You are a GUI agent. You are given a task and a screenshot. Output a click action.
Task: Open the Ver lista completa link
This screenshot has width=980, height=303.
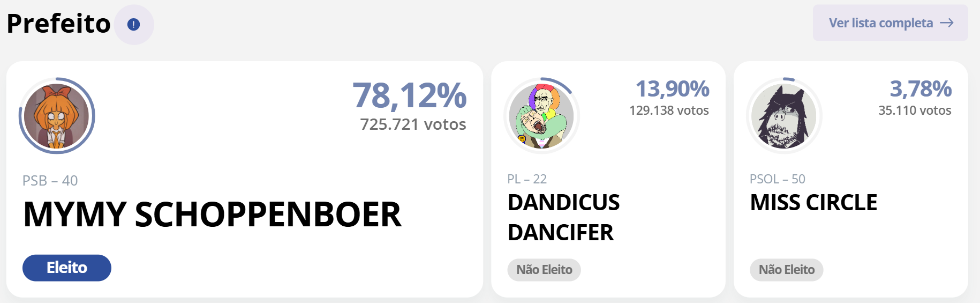click(880, 23)
